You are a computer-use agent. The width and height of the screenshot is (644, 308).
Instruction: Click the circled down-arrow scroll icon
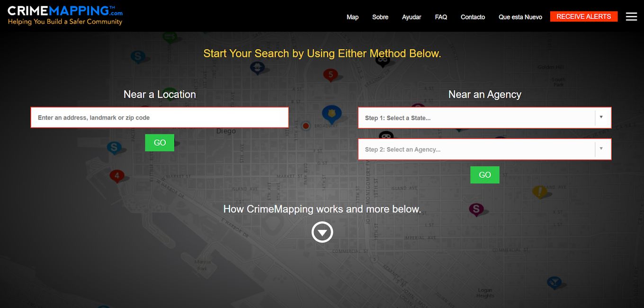(x=322, y=232)
